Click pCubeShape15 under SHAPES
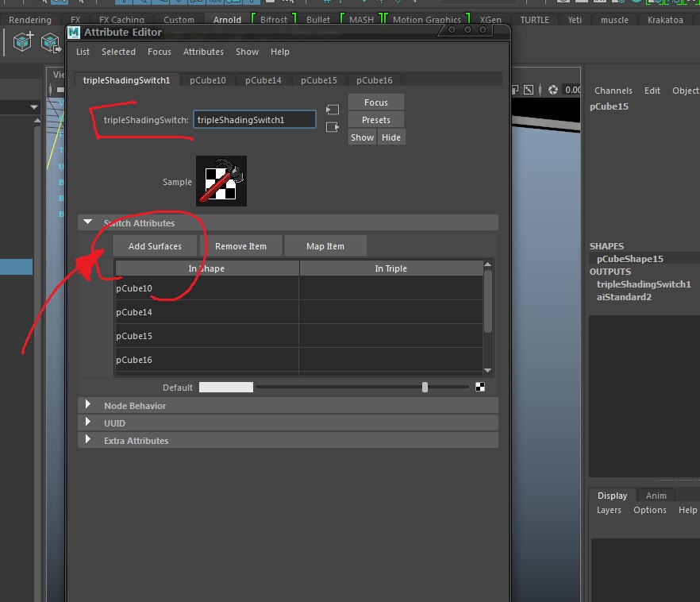700x602 pixels. click(x=630, y=259)
